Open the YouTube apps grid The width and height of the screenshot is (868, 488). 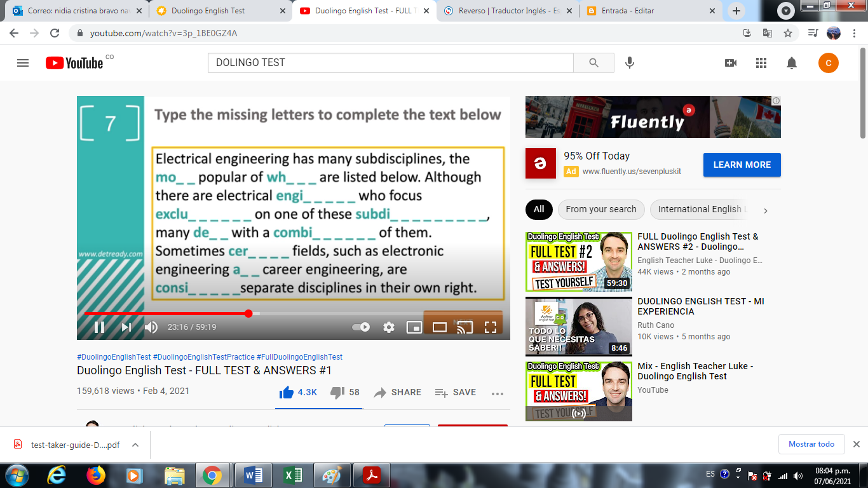pyautogui.click(x=761, y=63)
